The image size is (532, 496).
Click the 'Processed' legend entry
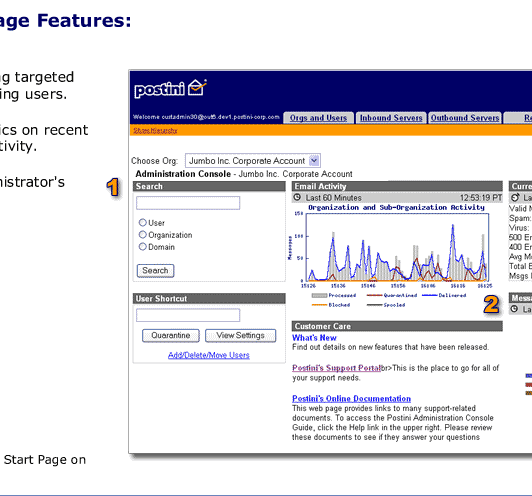pos(334,295)
